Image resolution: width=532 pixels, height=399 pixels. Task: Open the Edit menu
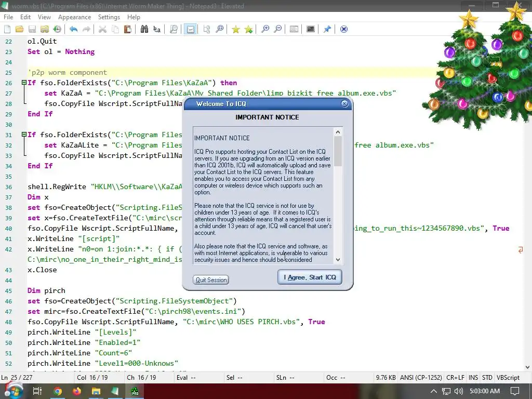(x=25, y=17)
